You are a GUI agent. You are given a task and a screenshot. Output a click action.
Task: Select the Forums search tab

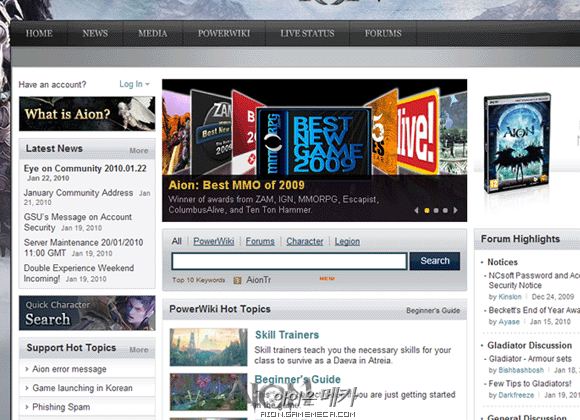click(x=260, y=241)
